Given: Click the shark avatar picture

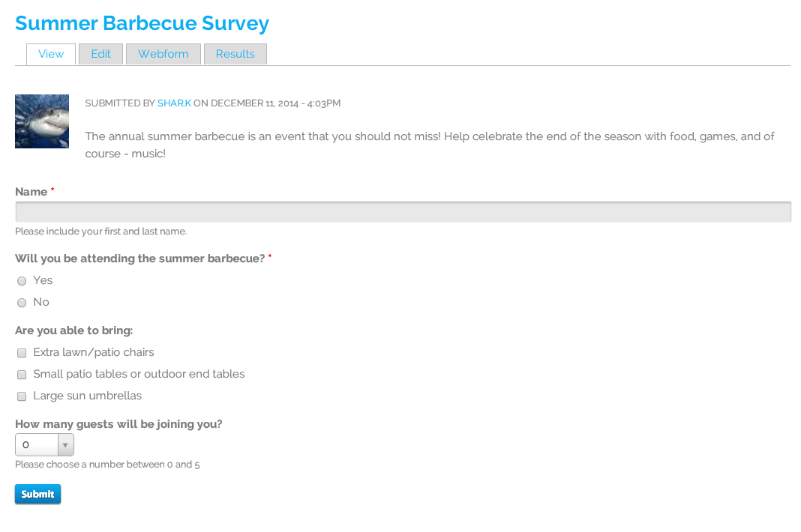Looking at the screenshot, I should [42, 121].
